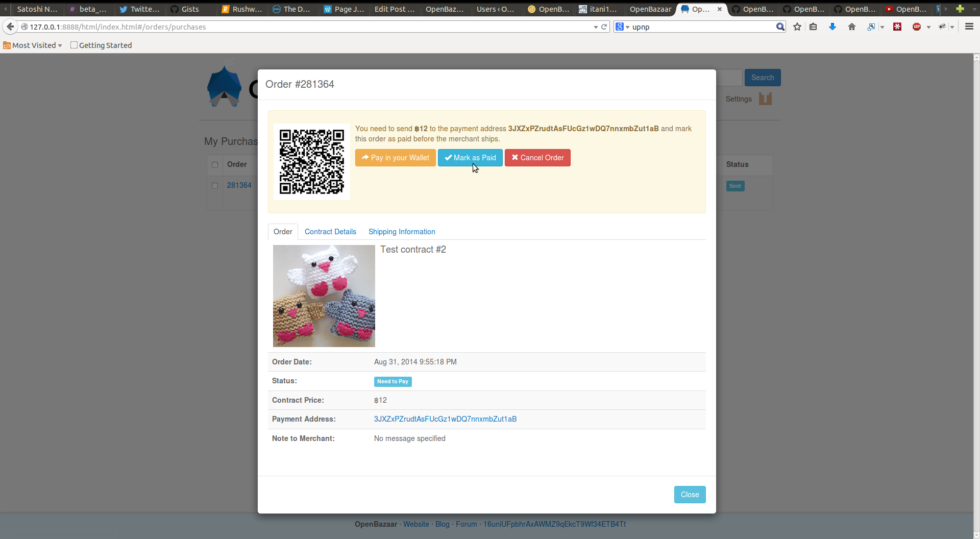The height and width of the screenshot is (539, 980).
Task: Switch to the Users browser tab
Action: tap(496, 9)
